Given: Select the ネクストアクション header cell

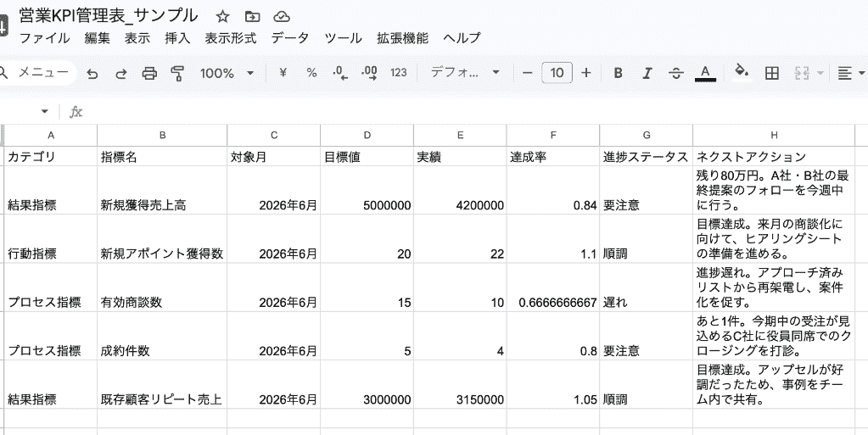Looking at the screenshot, I should pyautogui.click(x=774, y=157).
